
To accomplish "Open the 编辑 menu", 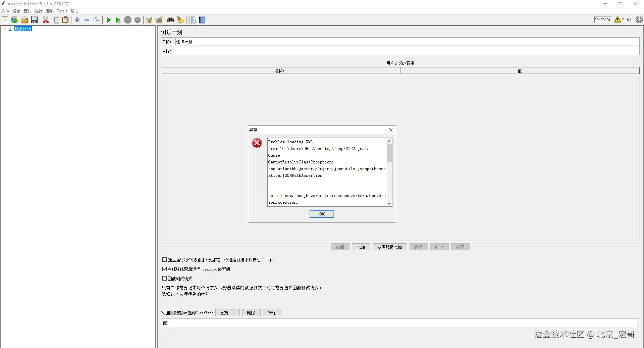I will click(x=16, y=11).
